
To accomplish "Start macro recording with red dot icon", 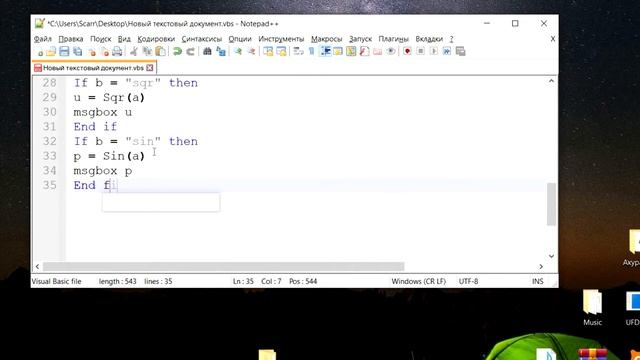I will (x=407, y=51).
